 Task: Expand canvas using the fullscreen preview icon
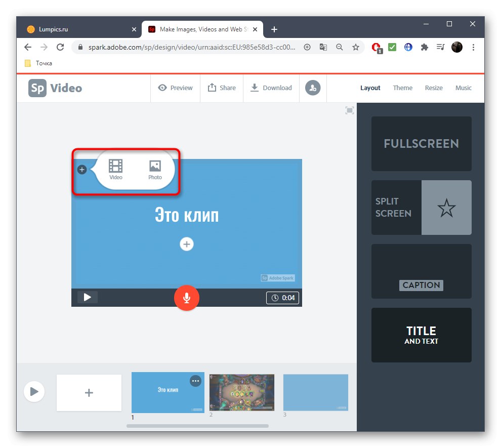coord(349,110)
